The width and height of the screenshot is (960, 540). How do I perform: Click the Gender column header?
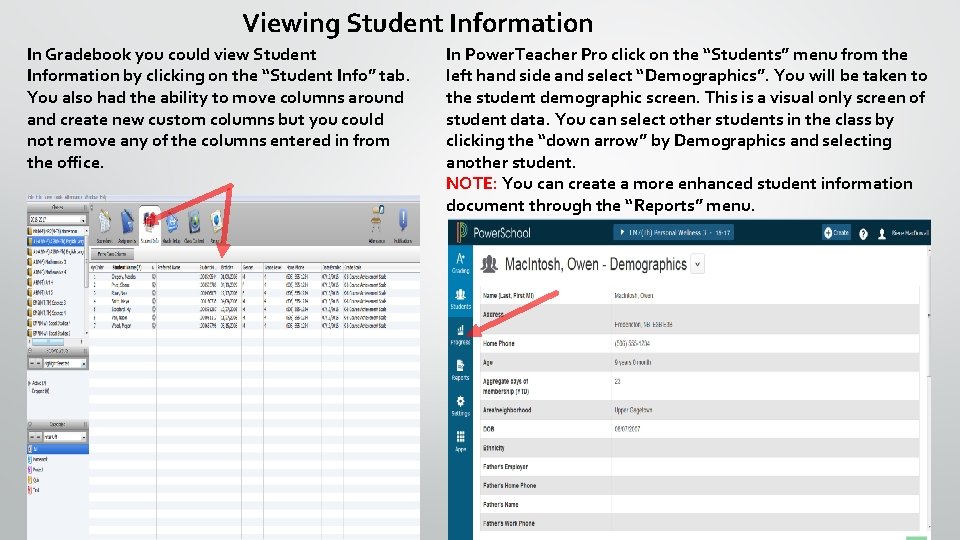248,268
